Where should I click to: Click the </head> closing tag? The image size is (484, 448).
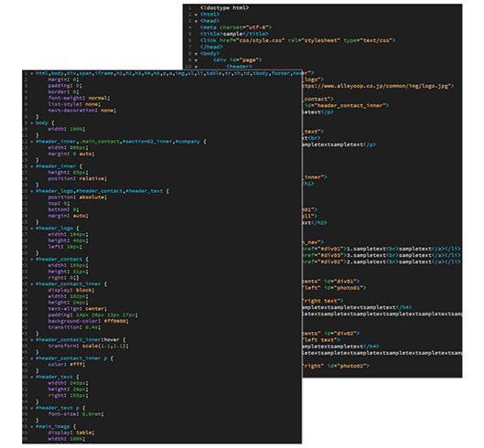(211, 47)
